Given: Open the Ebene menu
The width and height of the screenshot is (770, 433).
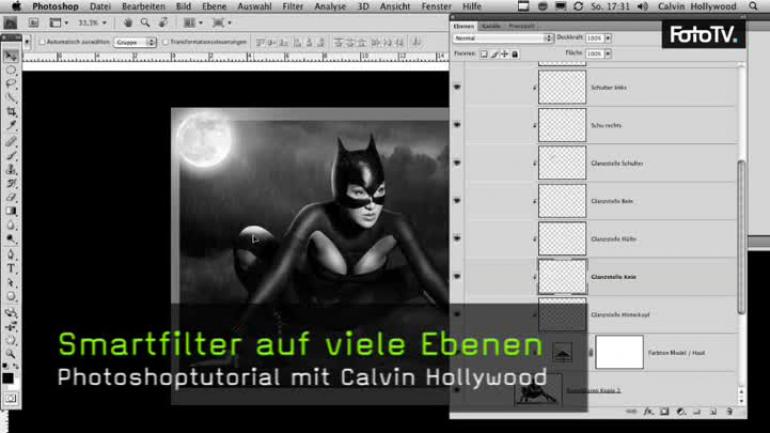Looking at the screenshot, I should [214, 6].
